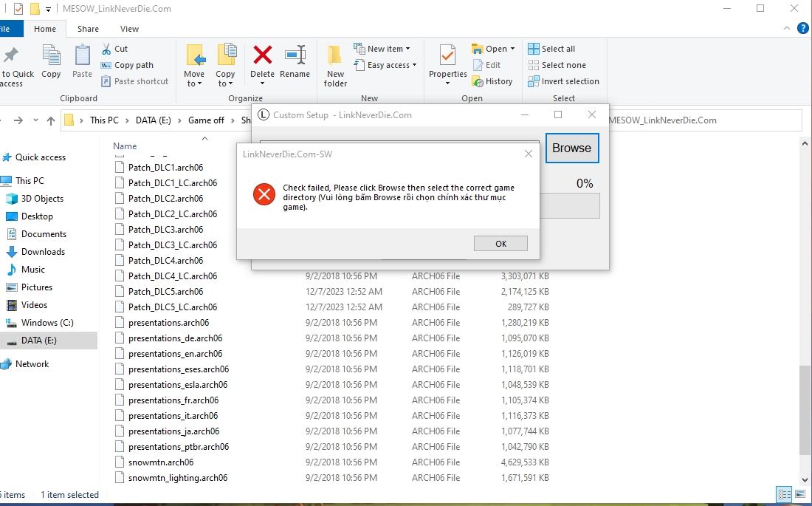This screenshot has height=506, width=812.
Task: Close the LinkNeverDie.Com-SW error dialog
Action: 529,154
